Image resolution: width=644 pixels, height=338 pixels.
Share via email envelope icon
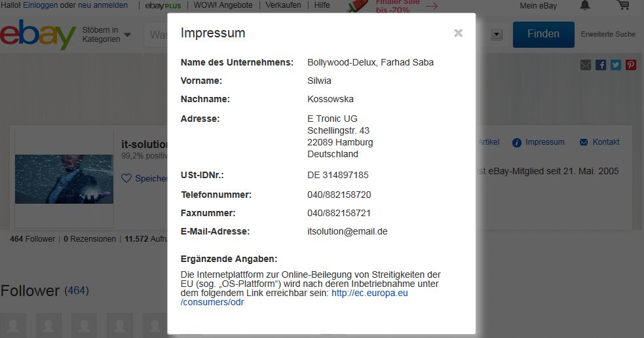(x=586, y=65)
